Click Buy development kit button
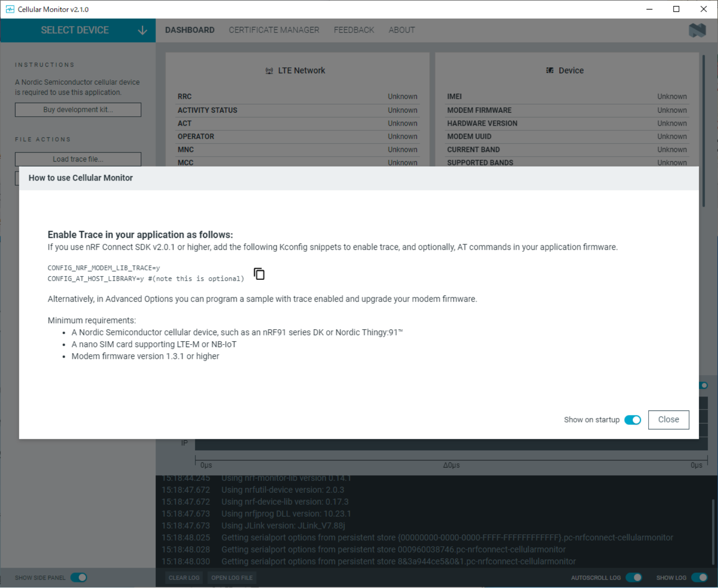This screenshot has height=588, width=718. point(78,110)
